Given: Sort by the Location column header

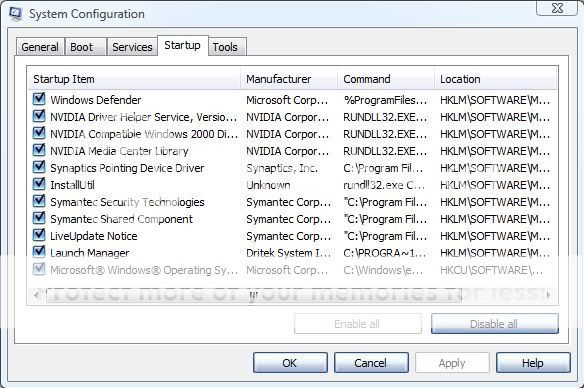Looking at the screenshot, I should [495, 79].
